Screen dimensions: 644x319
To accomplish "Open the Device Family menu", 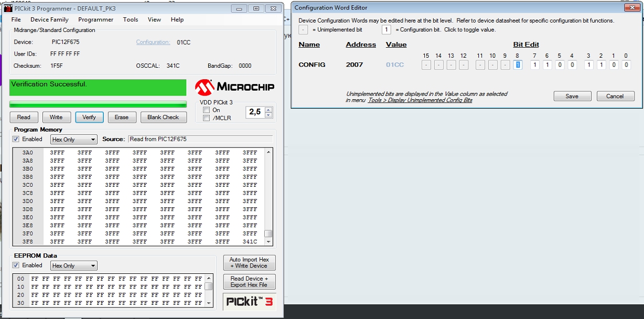I will click(x=49, y=19).
